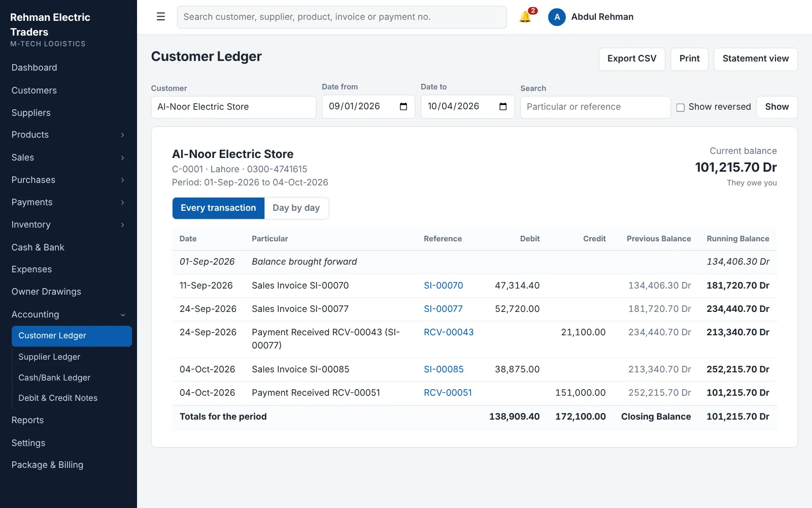Expand the Purchases submenu chevron
812x508 pixels.
pyautogui.click(x=122, y=180)
